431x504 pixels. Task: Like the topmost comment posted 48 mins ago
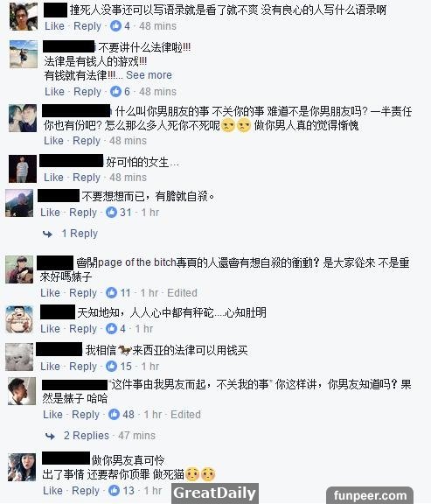[x=54, y=26]
